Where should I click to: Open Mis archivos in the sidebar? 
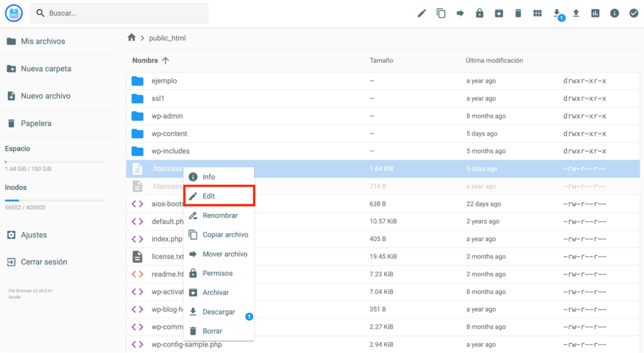(43, 42)
